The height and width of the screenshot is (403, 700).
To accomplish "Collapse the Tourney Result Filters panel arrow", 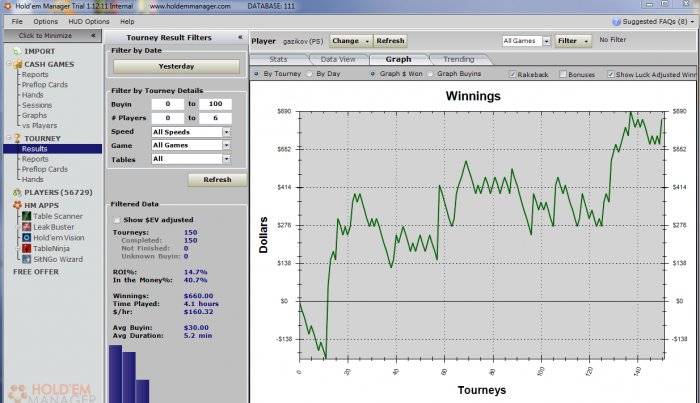I will [240, 37].
